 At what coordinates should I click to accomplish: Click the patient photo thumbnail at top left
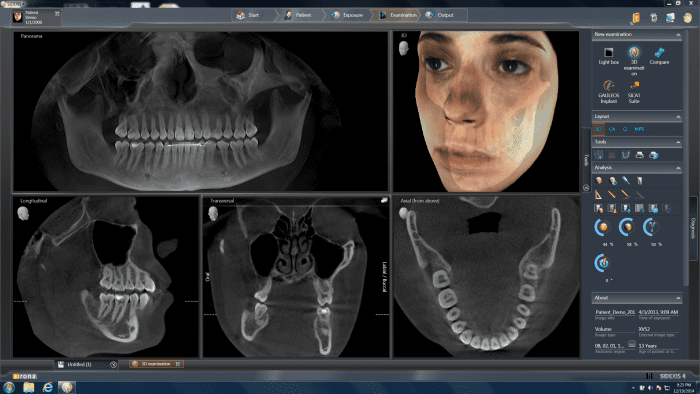click(x=17, y=17)
